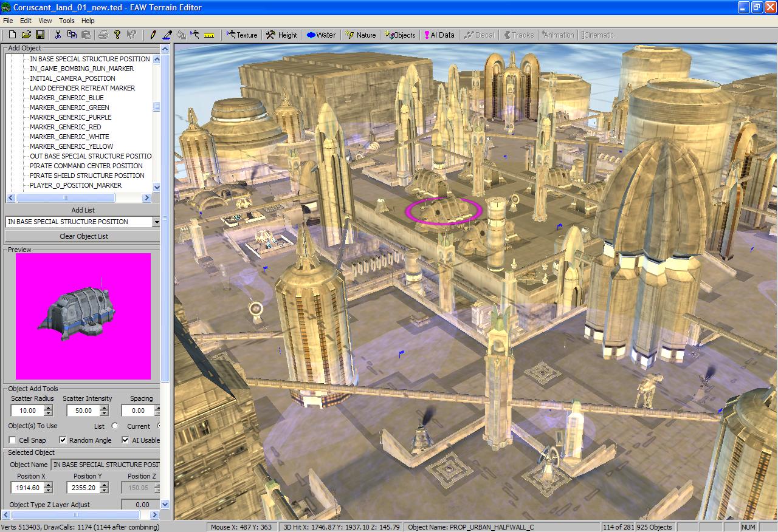This screenshot has width=778, height=532.
Task: Click the New file icon
Action: tap(12, 35)
